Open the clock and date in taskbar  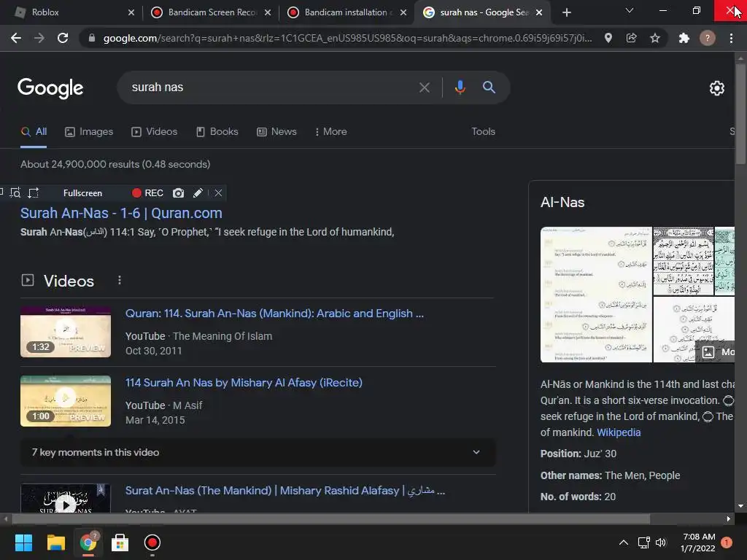(x=698, y=542)
